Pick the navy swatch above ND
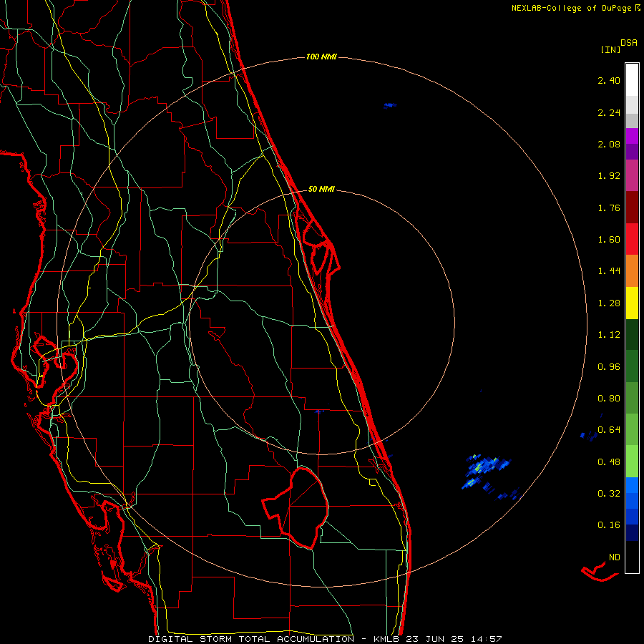Viewport: 644px width, 644px height. 632,532
